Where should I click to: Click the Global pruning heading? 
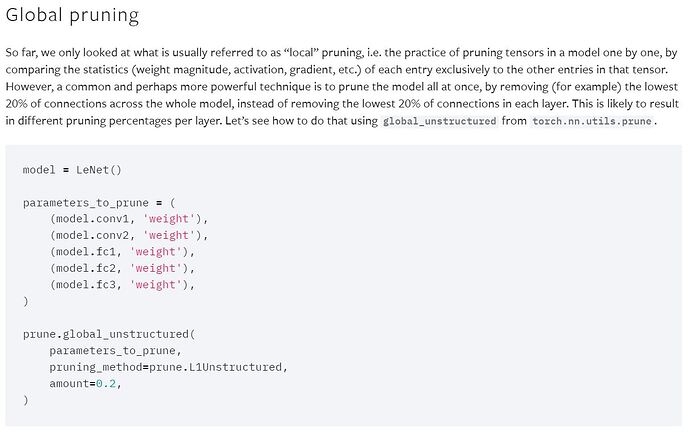tap(72, 16)
